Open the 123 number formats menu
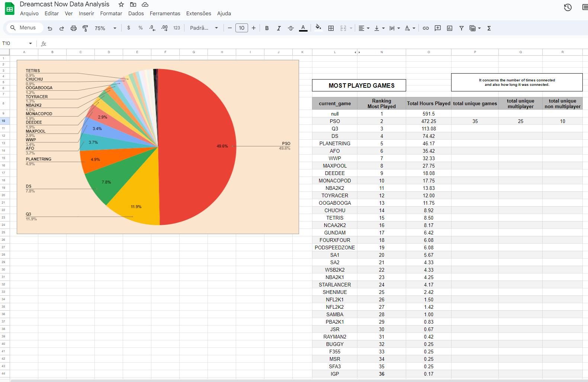588x382 pixels. 177,28
